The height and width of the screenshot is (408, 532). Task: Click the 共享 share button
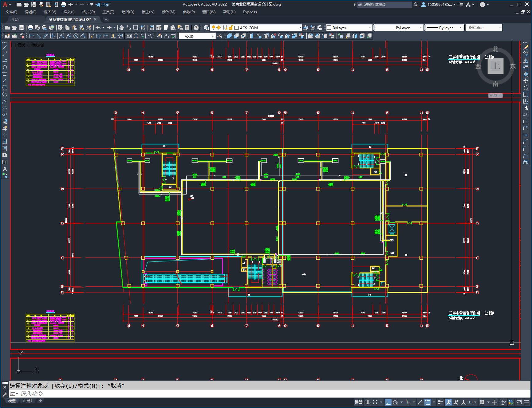(102, 5)
